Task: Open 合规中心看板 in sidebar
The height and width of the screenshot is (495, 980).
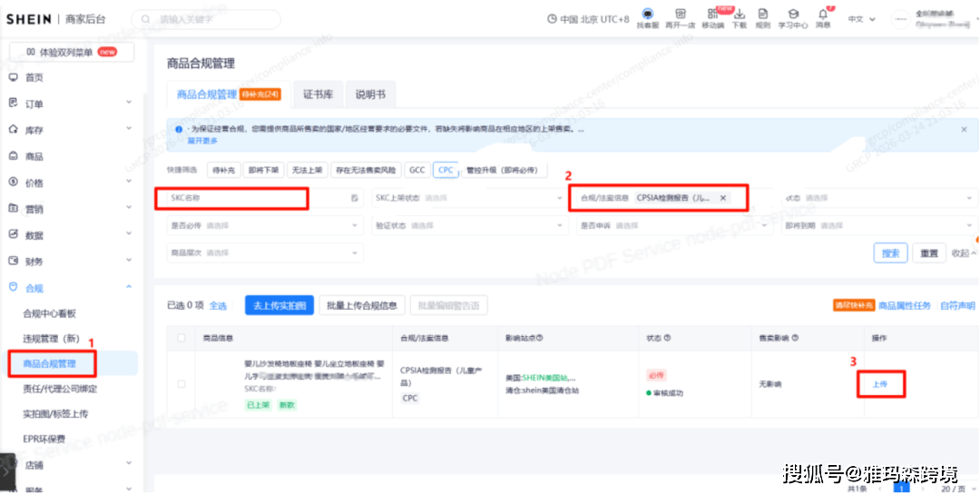Action: [49, 313]
